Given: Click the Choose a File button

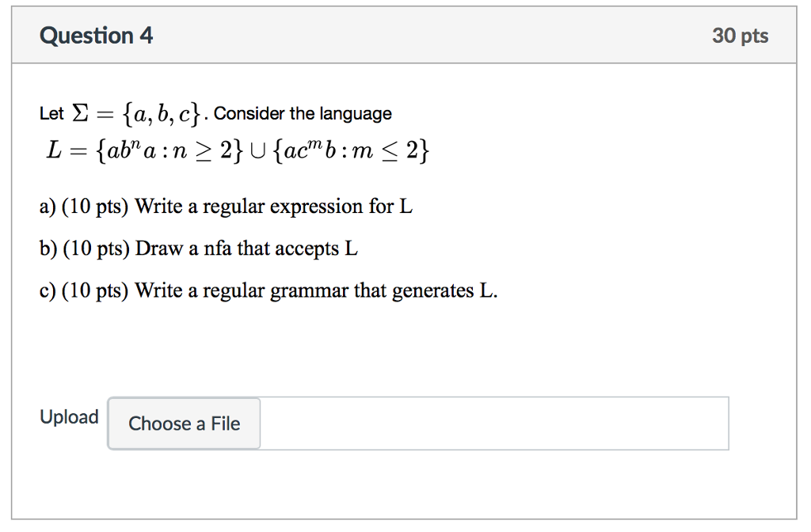Looking at the screenshot, I should coord(183,424).
